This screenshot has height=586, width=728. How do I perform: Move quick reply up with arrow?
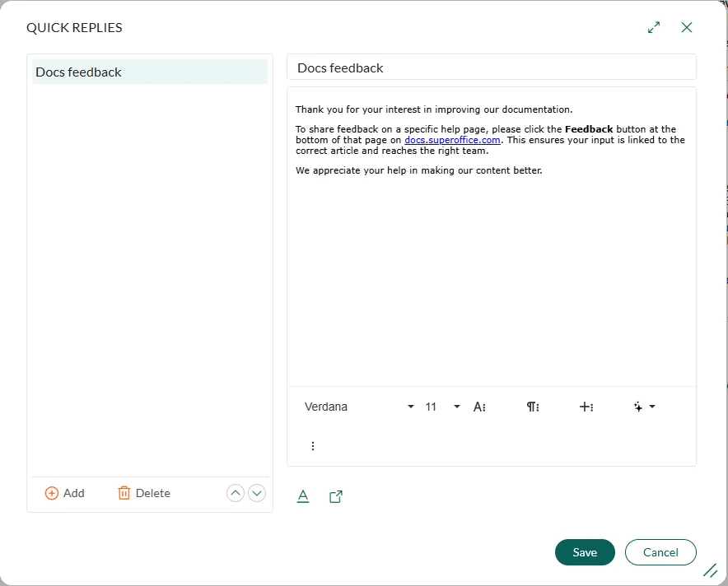click(236, 493)
